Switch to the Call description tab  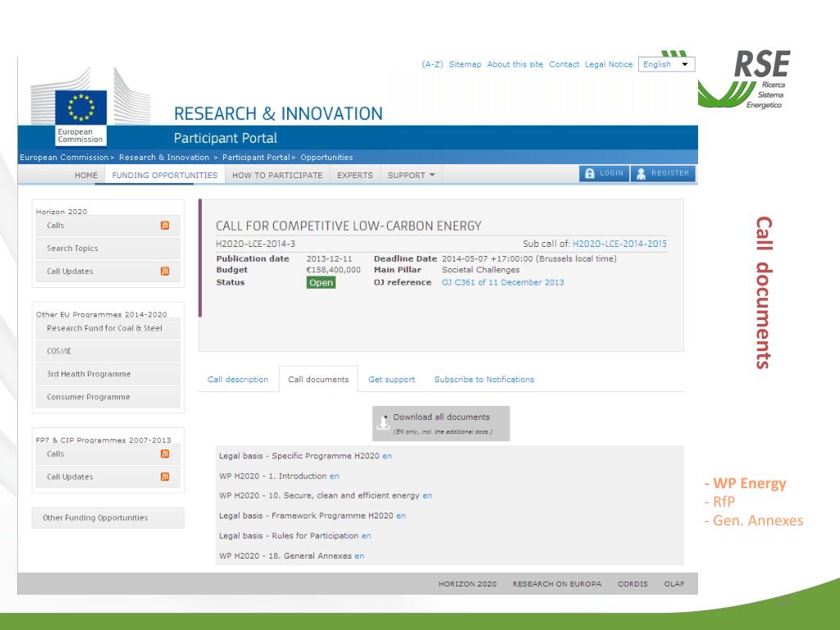click(238, 379)
